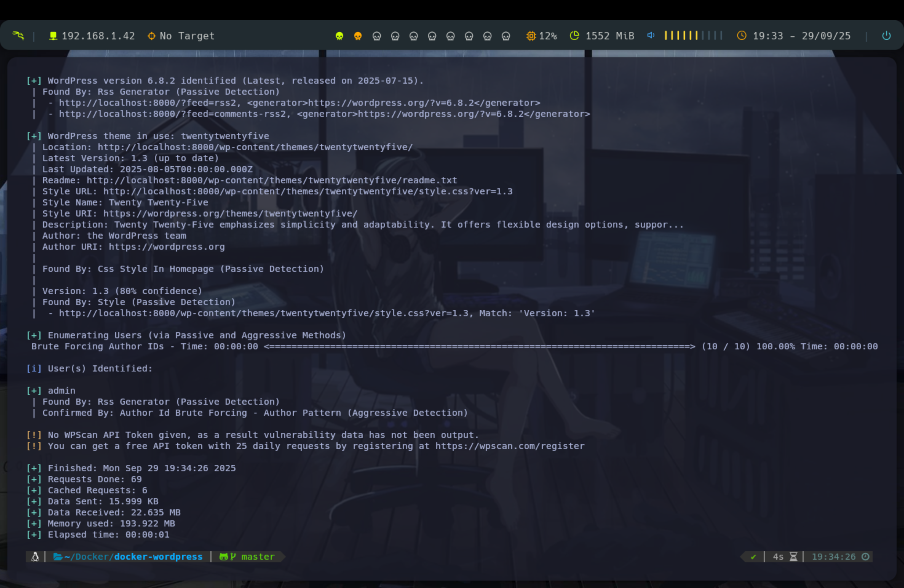Screen dimensions: 904x588
Task: Click the green checkmark status indicator
Action: (x=753, y=556)
